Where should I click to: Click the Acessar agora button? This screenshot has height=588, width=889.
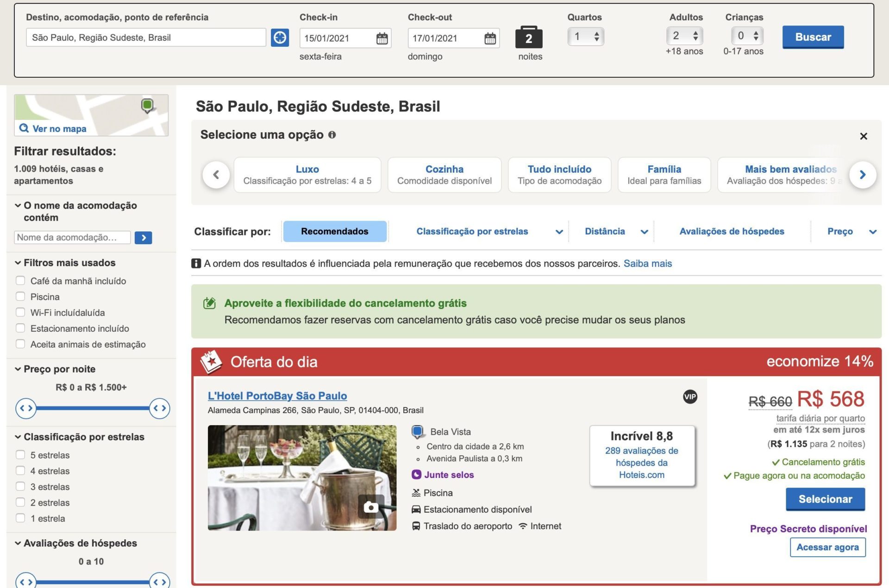[x=827, y=547]
